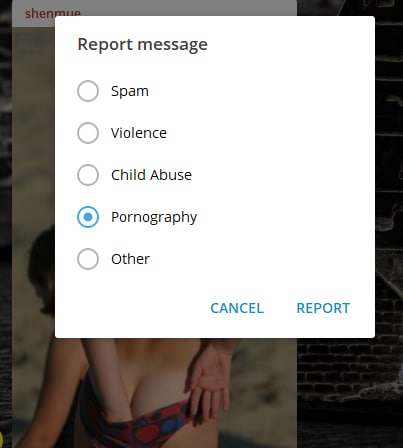Open the shenmue sender name

(53, 13)
